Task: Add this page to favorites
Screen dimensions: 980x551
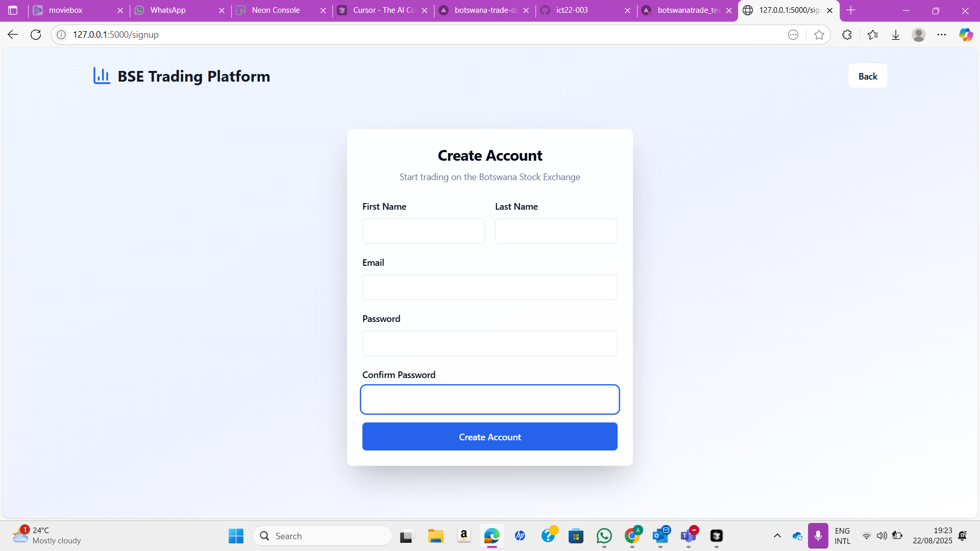Action: click(819, 35)
